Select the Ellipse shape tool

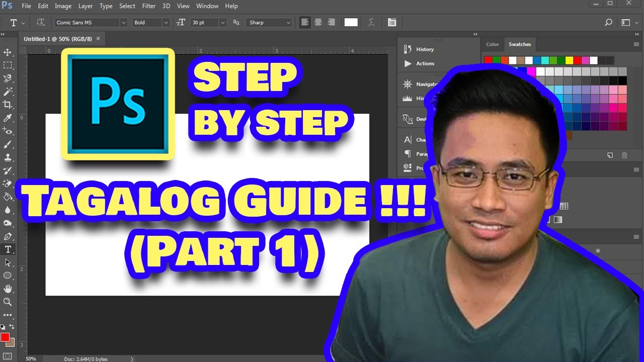tap(8, 276)
